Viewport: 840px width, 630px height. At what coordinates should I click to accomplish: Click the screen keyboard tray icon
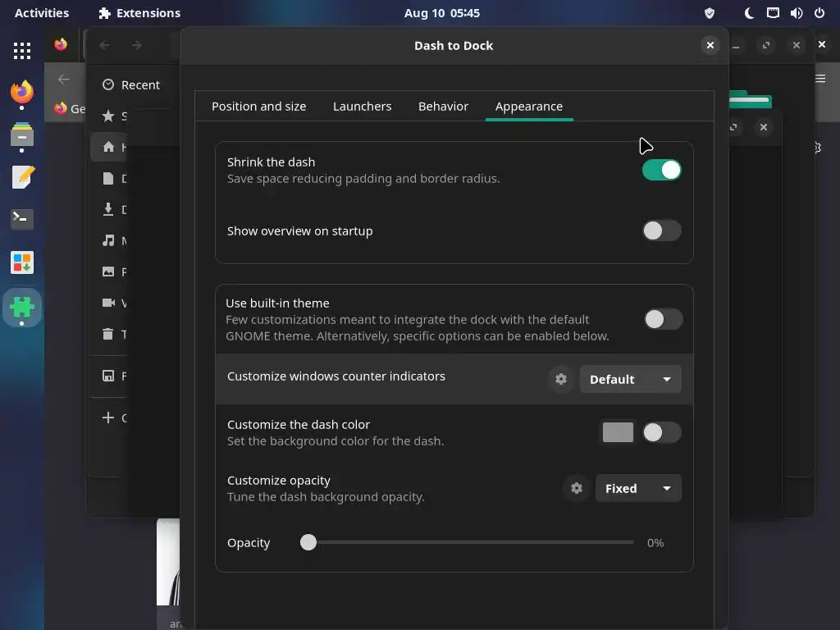773,13
